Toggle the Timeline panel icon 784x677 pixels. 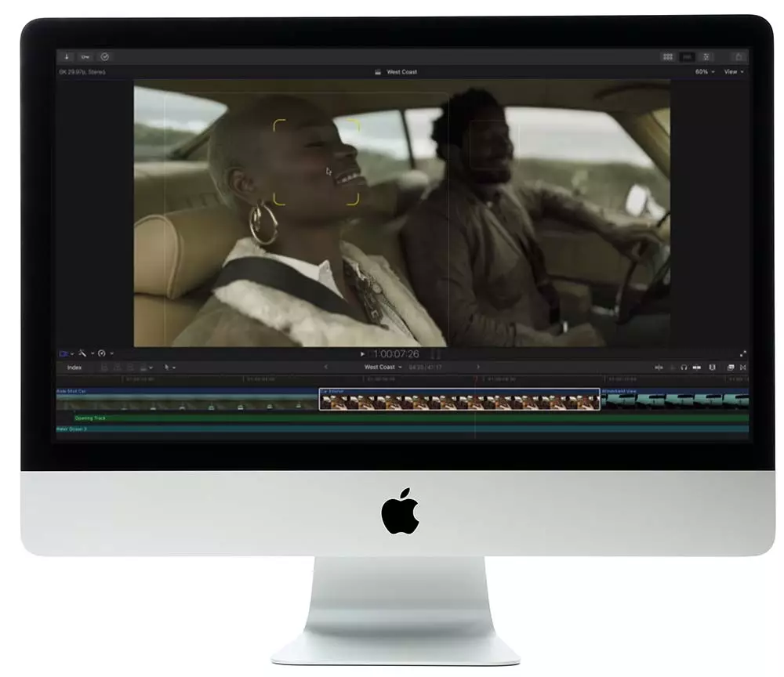click(x=687, y=57)
